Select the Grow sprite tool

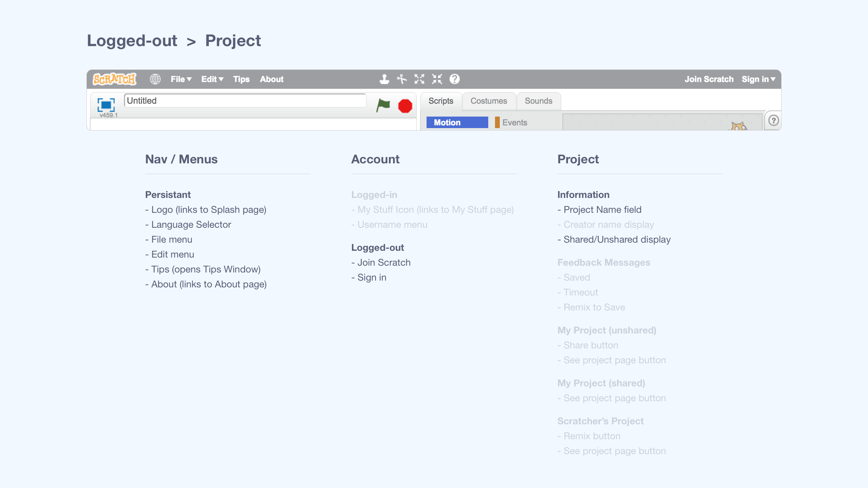(419, 79)
